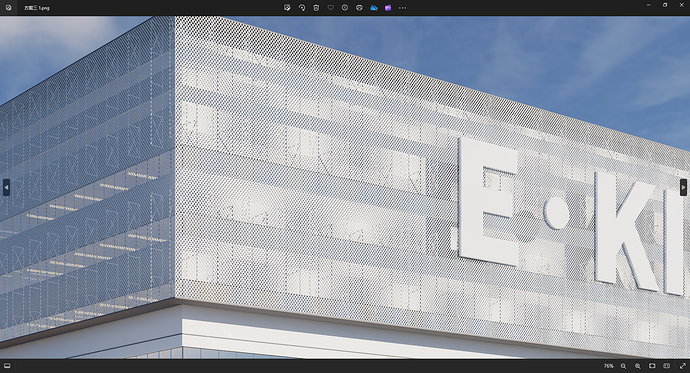Screen dimensions: 690x373
Task: Click the OneDrive cloud icon
Action: coord(374,7)
